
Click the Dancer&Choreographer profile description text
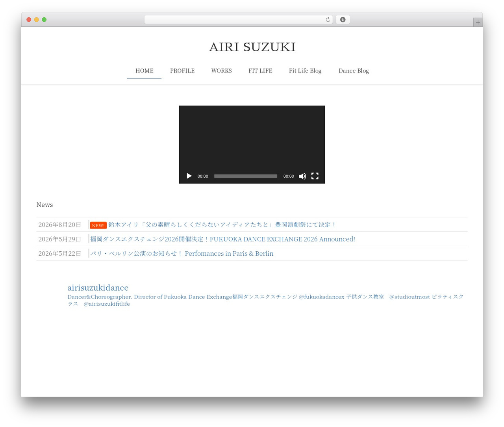(x=265, y=300)
